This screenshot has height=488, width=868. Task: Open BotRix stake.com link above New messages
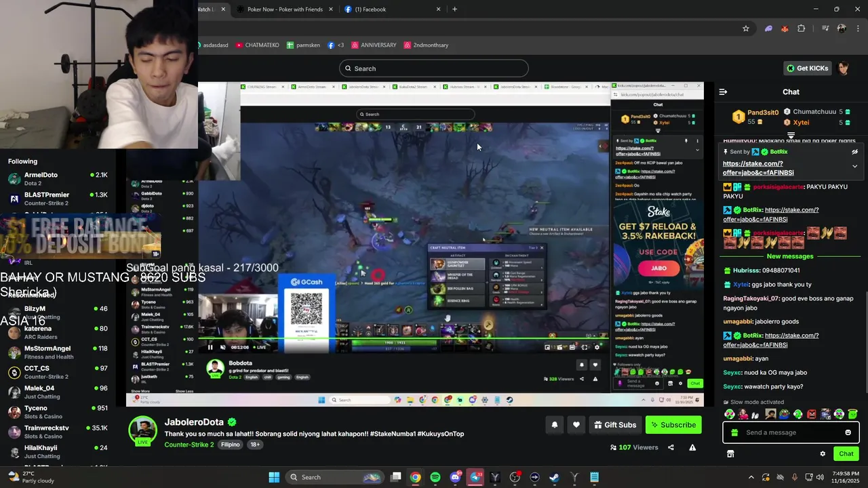point(771,214)
